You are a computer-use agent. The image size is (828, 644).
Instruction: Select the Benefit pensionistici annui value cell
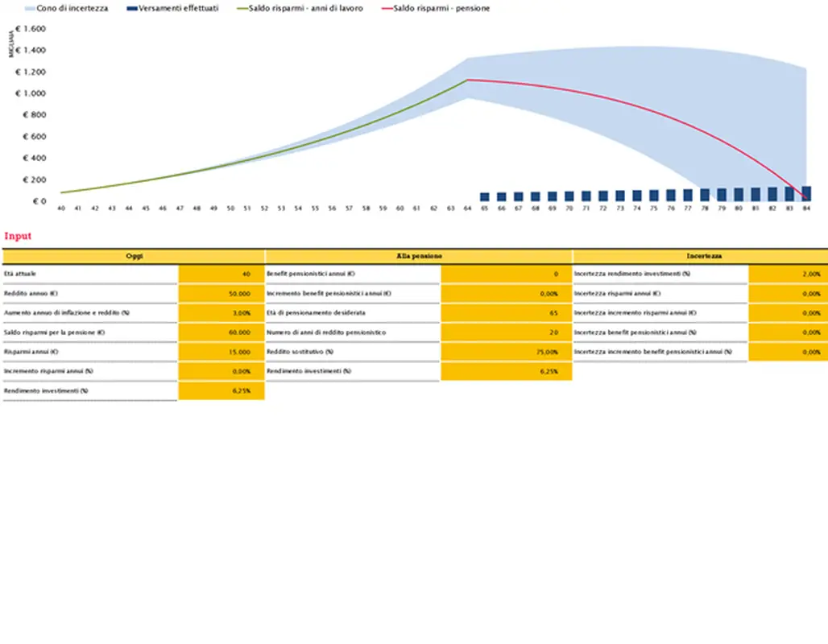coord(507,274)
